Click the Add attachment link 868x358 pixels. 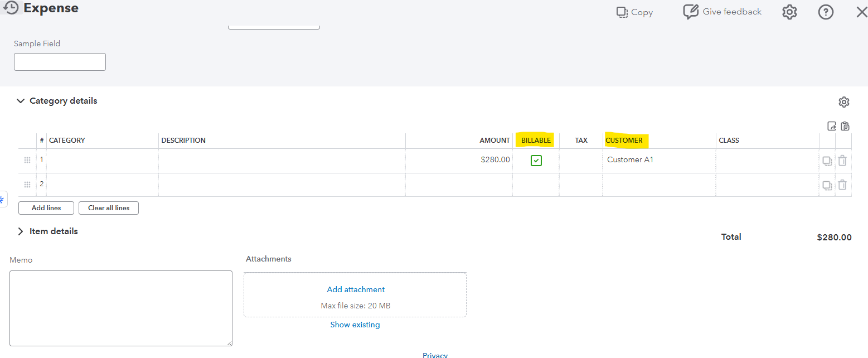[356, 289]
